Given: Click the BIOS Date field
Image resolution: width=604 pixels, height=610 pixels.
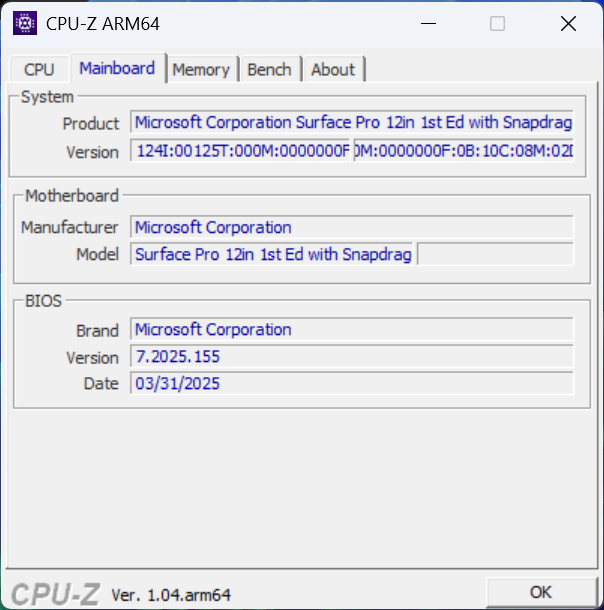Looking at the screenshot, I should pyautogui.click(x=352, y=384).
